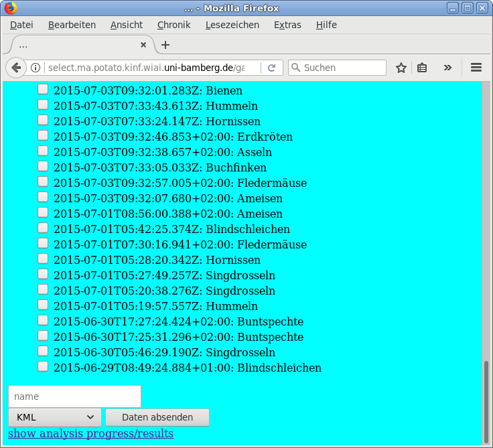
Task: Open the Lesezeichen menu
Action: click(232, 25)
